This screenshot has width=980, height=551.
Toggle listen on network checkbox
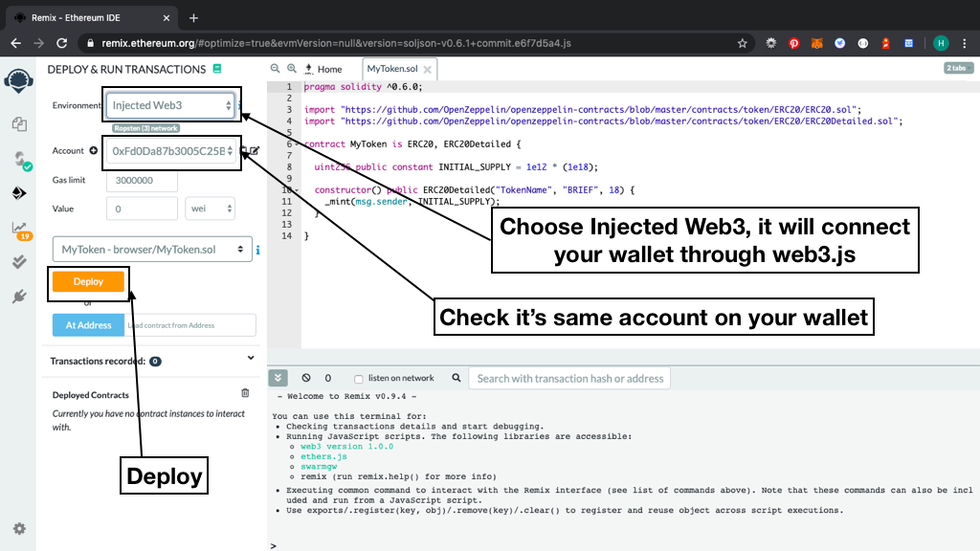pos(358,379)
